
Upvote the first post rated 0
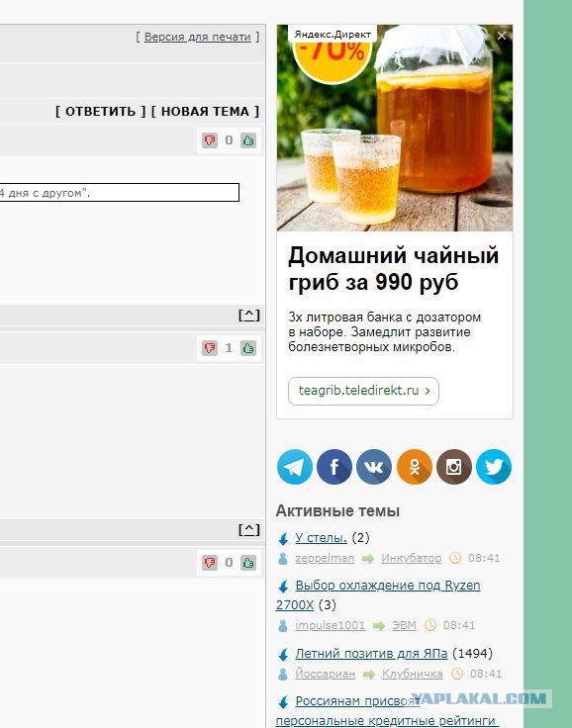point(248,140)
